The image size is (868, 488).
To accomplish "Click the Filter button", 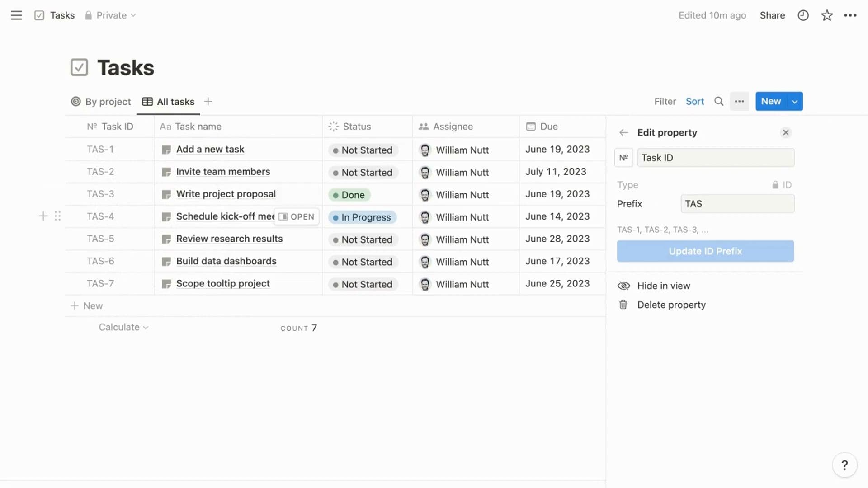I will tap(665, 101).
